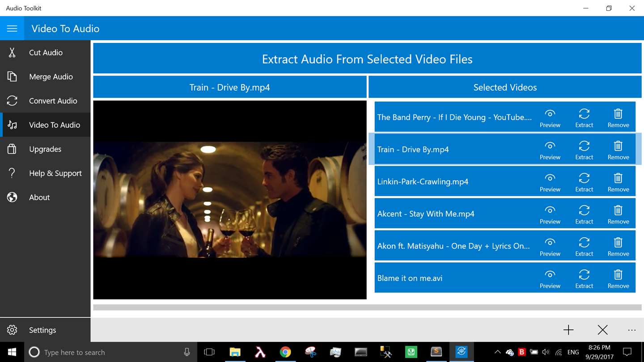Open the Upgrades page

(45, 149)
